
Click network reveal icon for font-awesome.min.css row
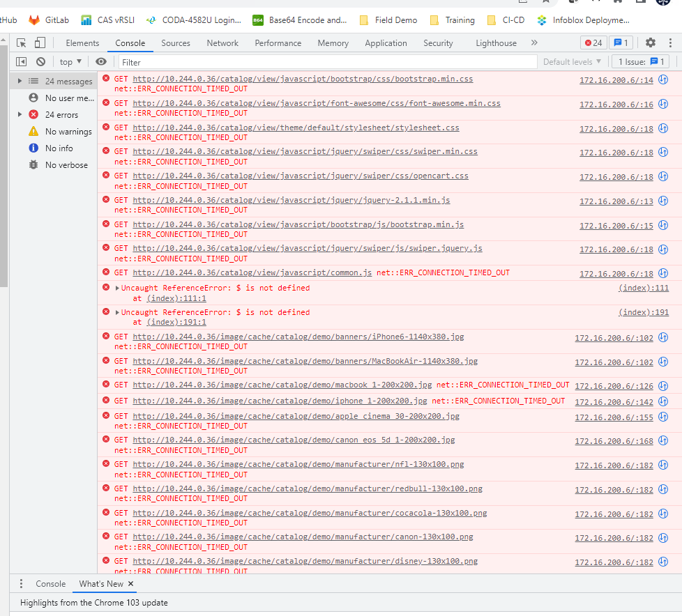point(663,104)
